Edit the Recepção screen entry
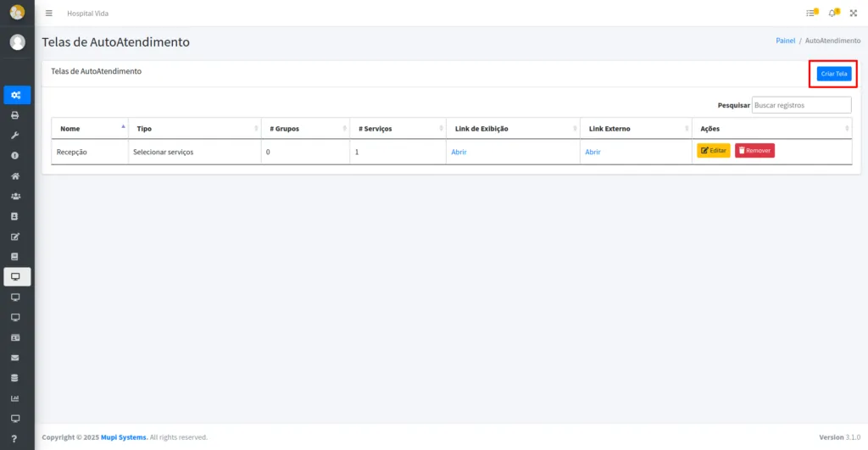The width and height of the screenshot is (868, 450). [x=713, y=151]
